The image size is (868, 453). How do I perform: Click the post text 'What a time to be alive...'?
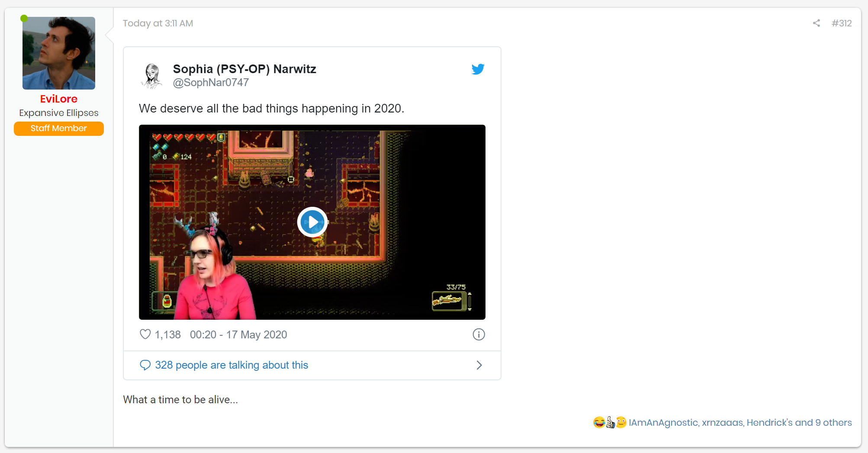coord(180,400)
